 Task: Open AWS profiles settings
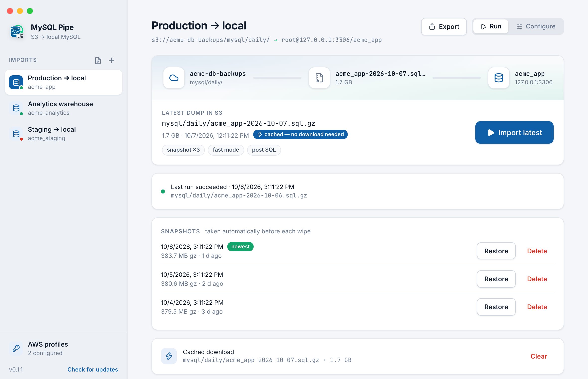tap(64, 348)
